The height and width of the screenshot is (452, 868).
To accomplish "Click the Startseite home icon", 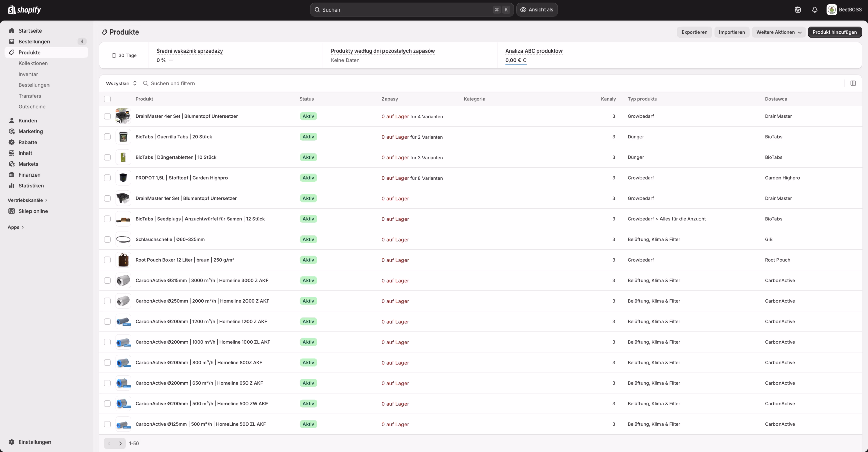I will click(12, 30).
